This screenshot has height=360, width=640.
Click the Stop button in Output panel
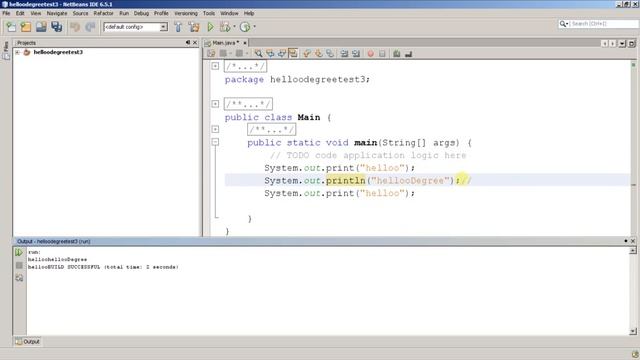coord(19,265)
